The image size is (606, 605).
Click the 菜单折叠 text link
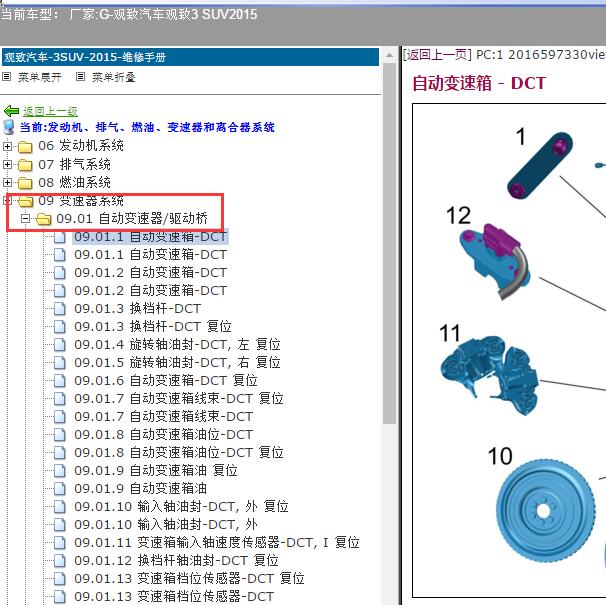pos(114,77)
